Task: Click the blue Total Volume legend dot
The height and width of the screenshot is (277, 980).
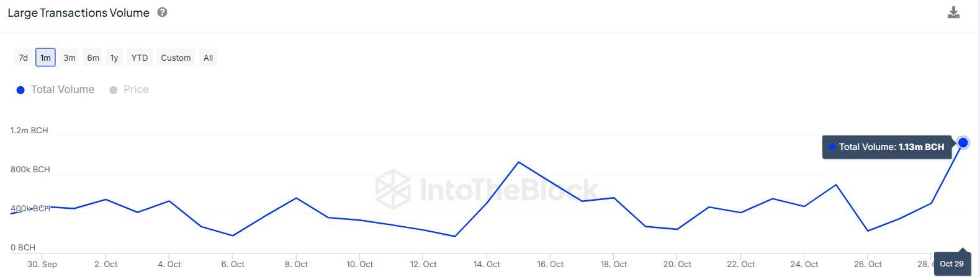Action: tap(20, 90)
